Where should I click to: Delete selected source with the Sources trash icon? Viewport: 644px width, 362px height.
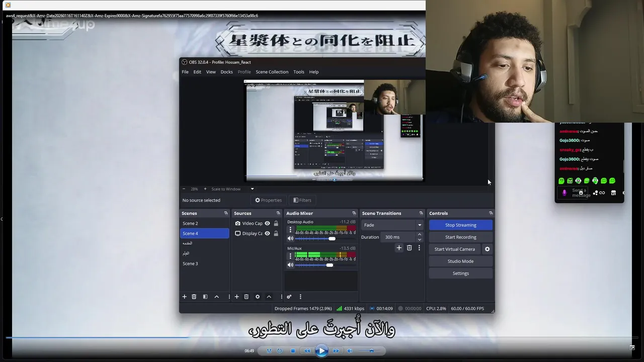246,297
